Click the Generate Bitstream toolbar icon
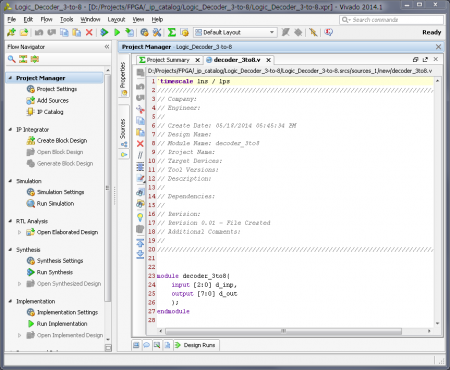 pyautogui.click(x=129, y=32)
